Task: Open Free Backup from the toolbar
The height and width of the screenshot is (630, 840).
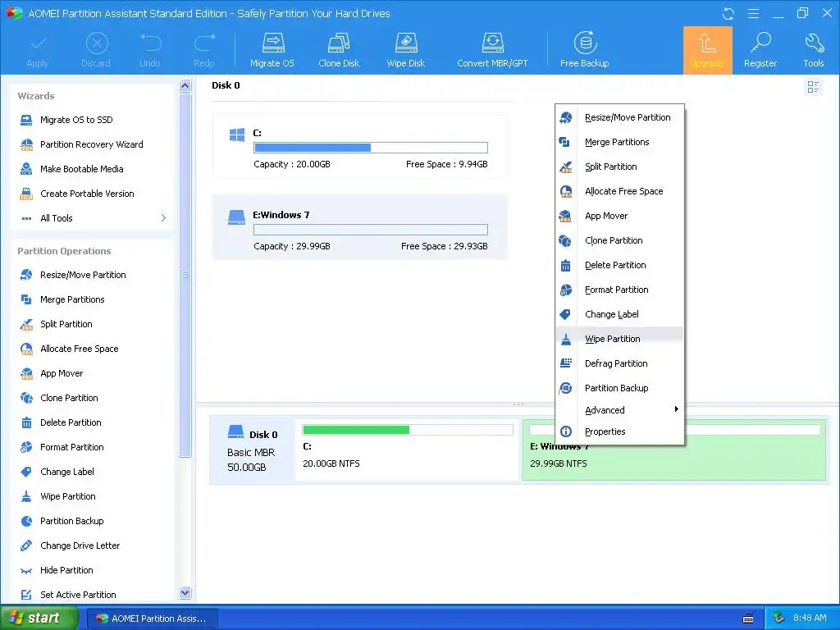Action: pyautogui.click(x=584, y=50)
